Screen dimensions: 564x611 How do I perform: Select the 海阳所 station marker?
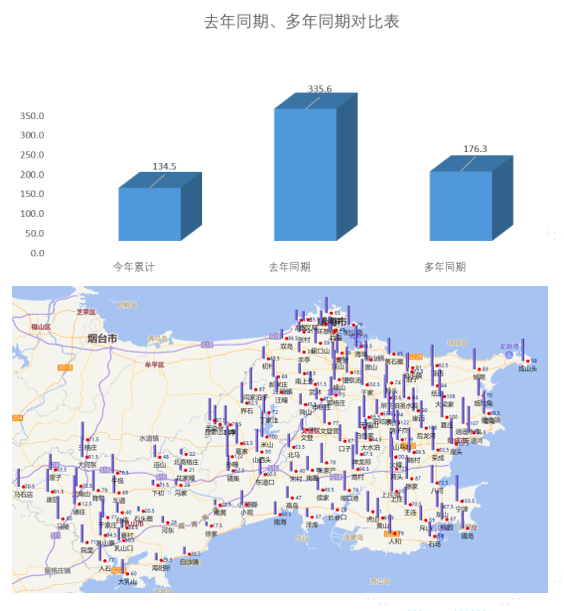point(161,560)
